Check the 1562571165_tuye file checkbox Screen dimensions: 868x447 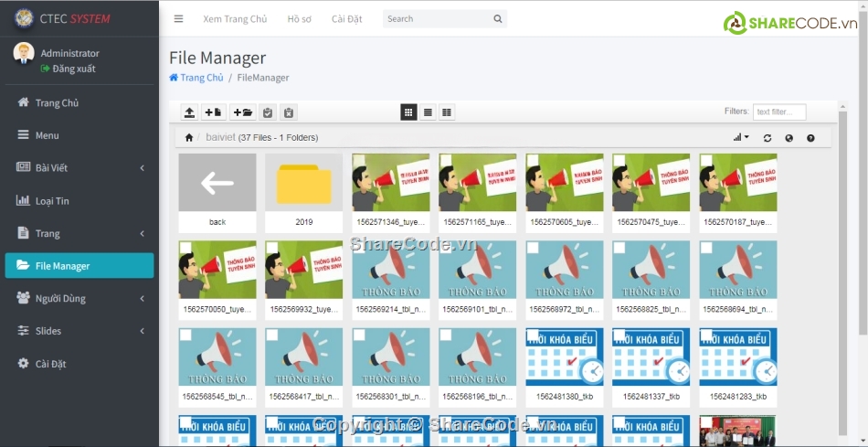tap(446, 160)
